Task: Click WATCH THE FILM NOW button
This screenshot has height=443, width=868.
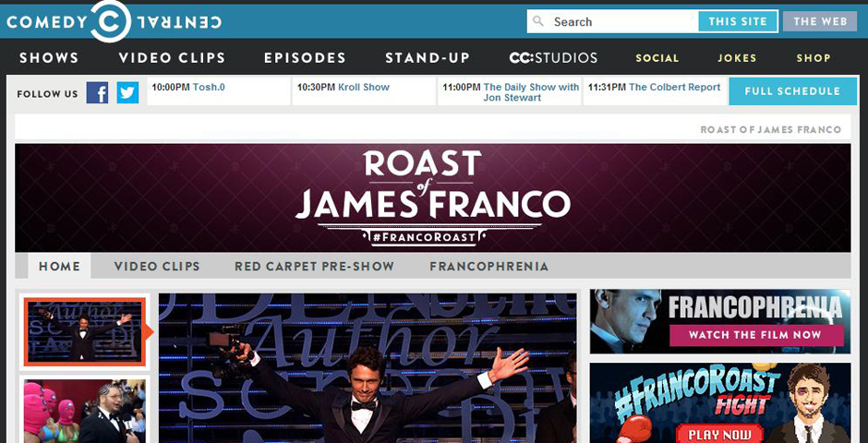Action: 757,335
